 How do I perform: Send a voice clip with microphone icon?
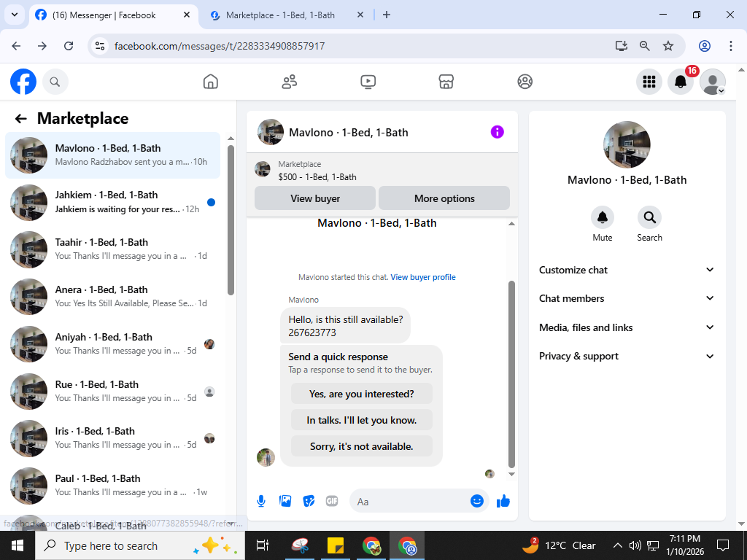pos(261,501)
